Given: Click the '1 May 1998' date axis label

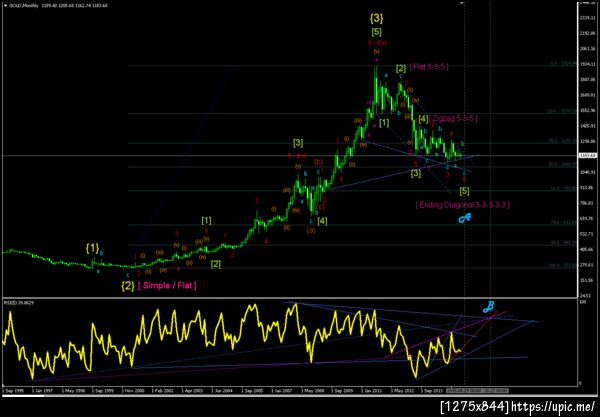Looking at the screenshot, I should [72, 391].
